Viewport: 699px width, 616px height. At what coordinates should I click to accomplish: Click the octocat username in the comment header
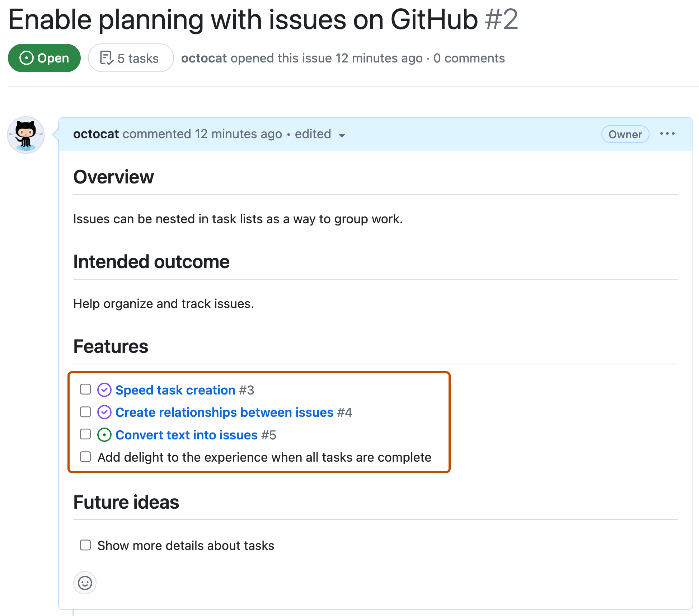pyautogui.click(x=96, y=134)
